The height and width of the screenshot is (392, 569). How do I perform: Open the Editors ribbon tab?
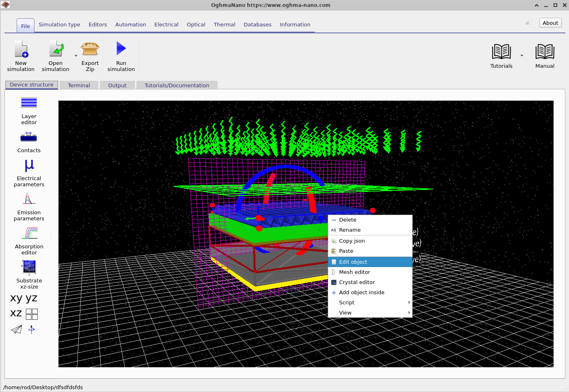pyautogui.click(x=98, y=24)
